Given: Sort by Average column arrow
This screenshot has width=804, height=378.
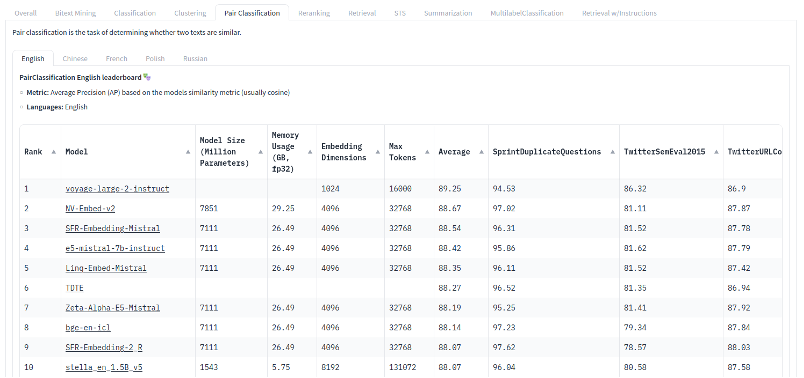Looking at the screenshot, I should pos(481,152).
